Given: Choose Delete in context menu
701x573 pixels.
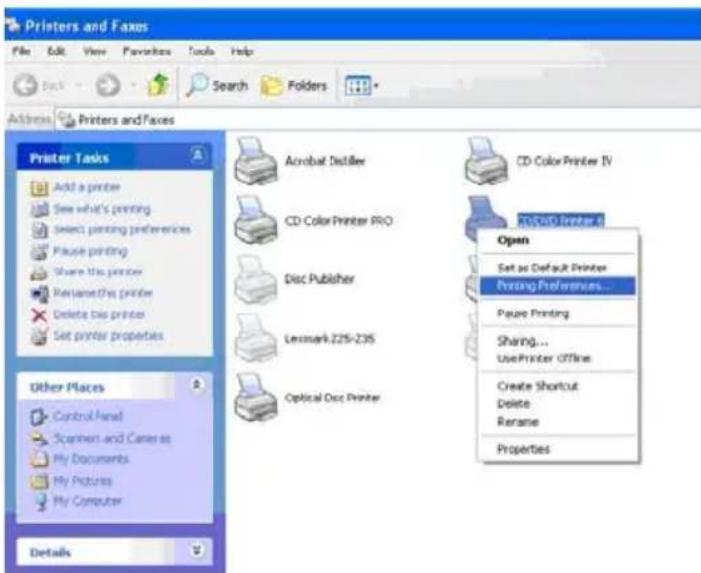Looking at the screenshot, I should 557,404.
